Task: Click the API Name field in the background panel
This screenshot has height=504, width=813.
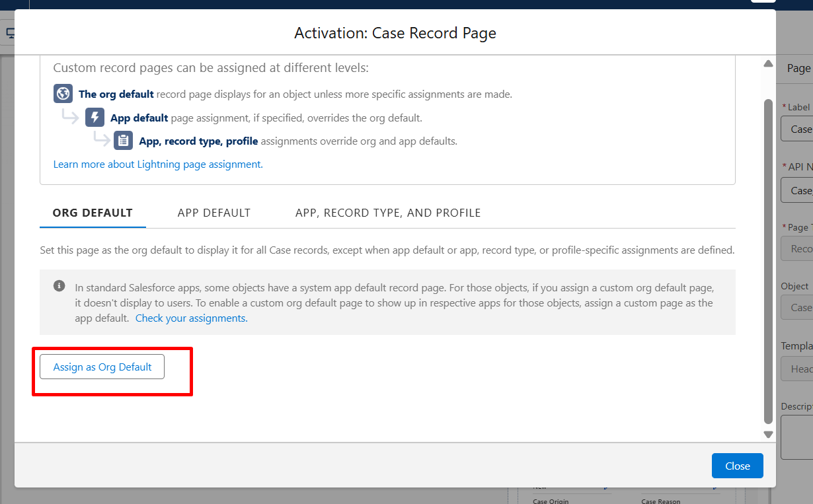Action: [x=797, y=190]
